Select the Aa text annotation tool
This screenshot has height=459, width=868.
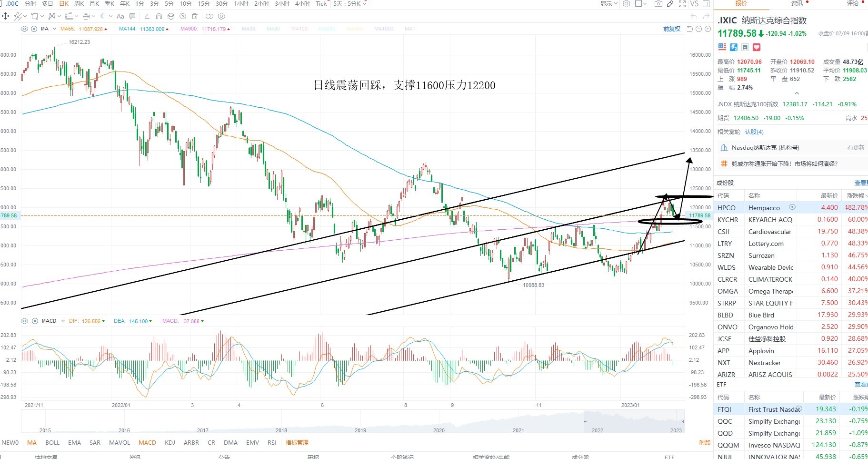point(120,16)
